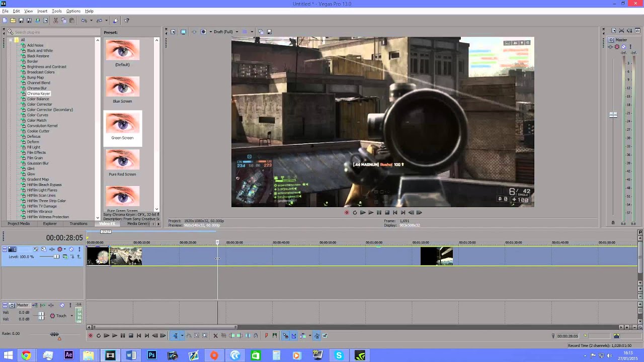Create a new project with toolbar icon
This screenshot has width=644, height=362.
point(5,21)
